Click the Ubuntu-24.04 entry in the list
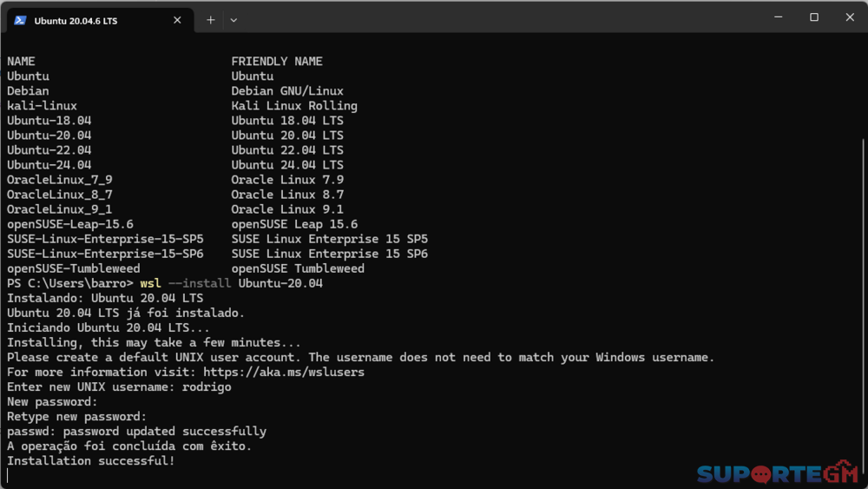 click(49, 165)
